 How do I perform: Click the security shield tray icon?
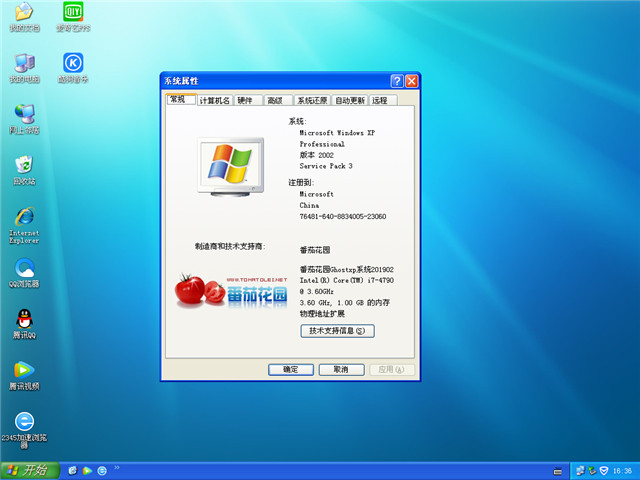click(604, 471)
